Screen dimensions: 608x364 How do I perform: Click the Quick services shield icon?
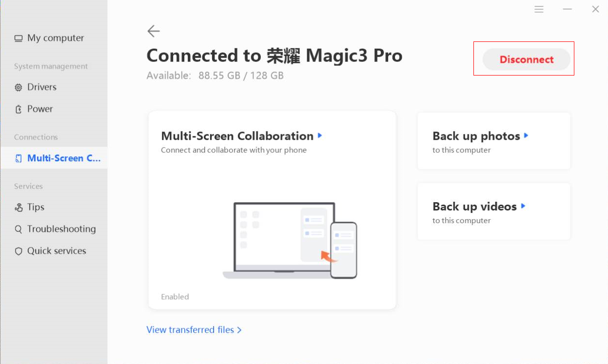coord(19,251)
